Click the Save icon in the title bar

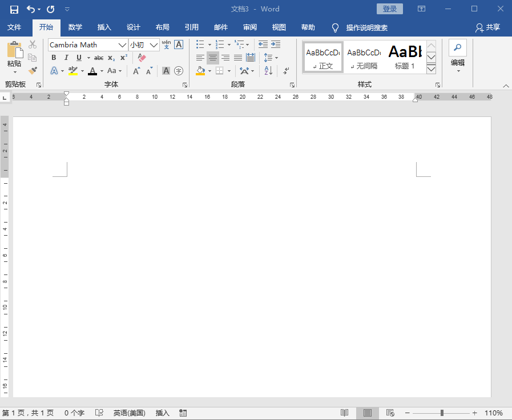[x=14, y=10]
